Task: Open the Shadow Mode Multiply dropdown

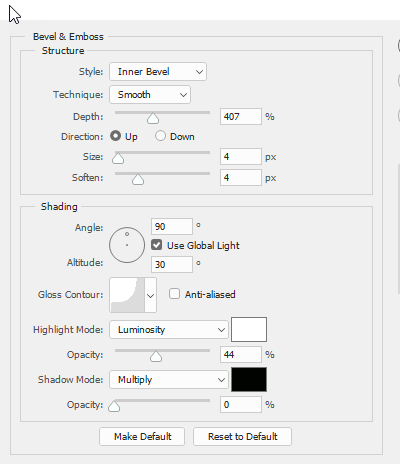Action: [x=169, y=380]
